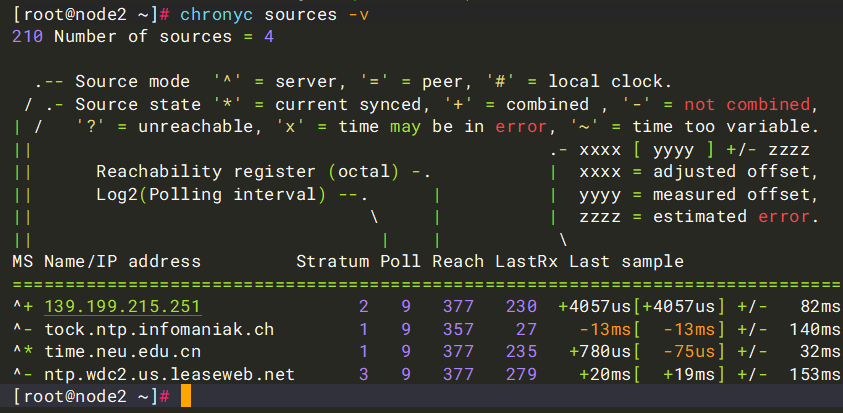Click the '^+' state marker for 139.199.215.251
The height and width of the screenshot is (413, 843).
23,307
